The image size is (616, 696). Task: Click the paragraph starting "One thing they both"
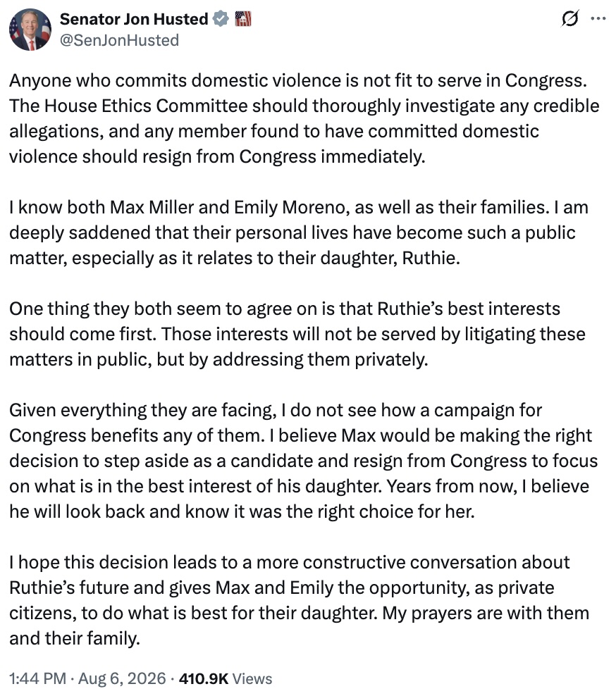pyautogui.click(x=297, y=334)
